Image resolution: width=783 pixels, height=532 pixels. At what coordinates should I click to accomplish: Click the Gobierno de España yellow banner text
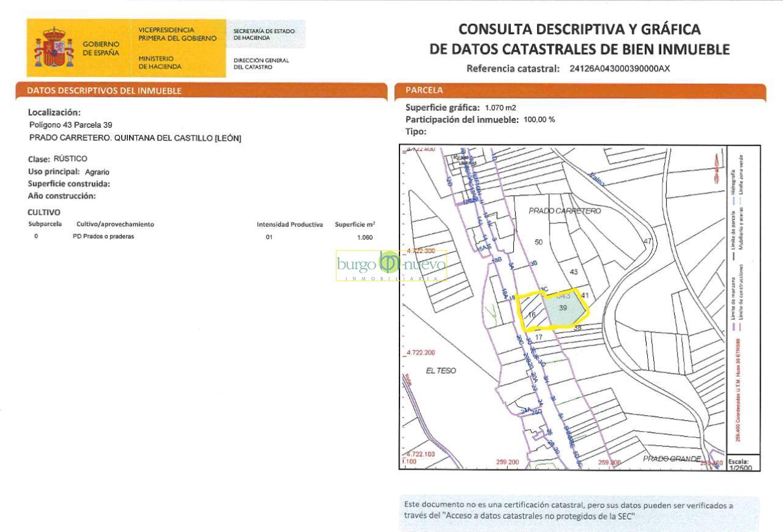pyautogui.click(x=101, y=48)
